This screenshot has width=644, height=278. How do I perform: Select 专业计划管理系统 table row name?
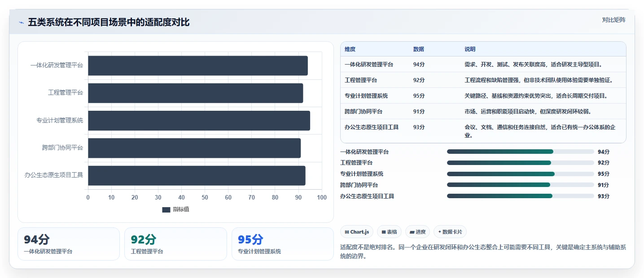[x=366, y=96]
